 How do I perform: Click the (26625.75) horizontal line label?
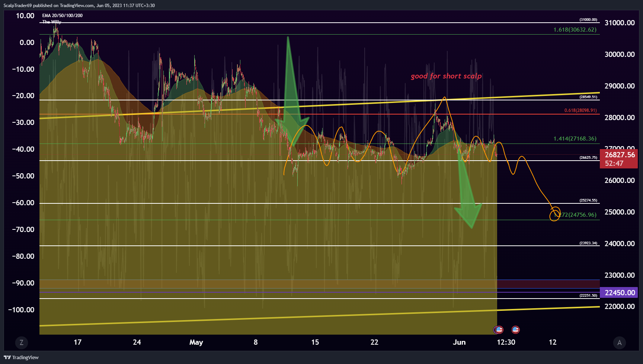pos(588,158)
